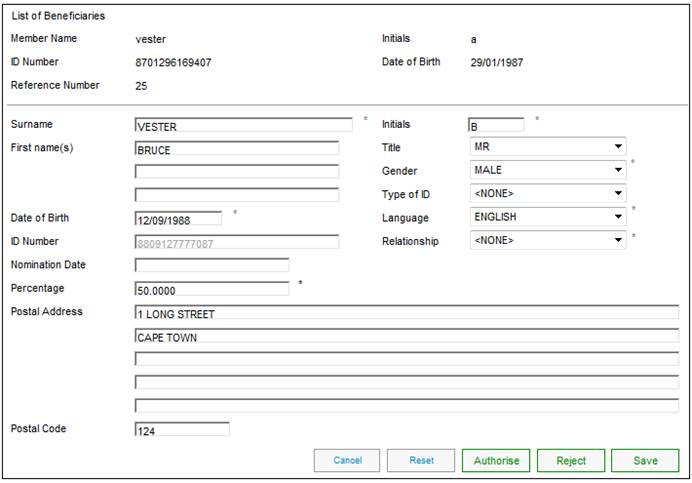
Task: Expand the Language dropdown showing ENGLISH
Action: (547, 217)
